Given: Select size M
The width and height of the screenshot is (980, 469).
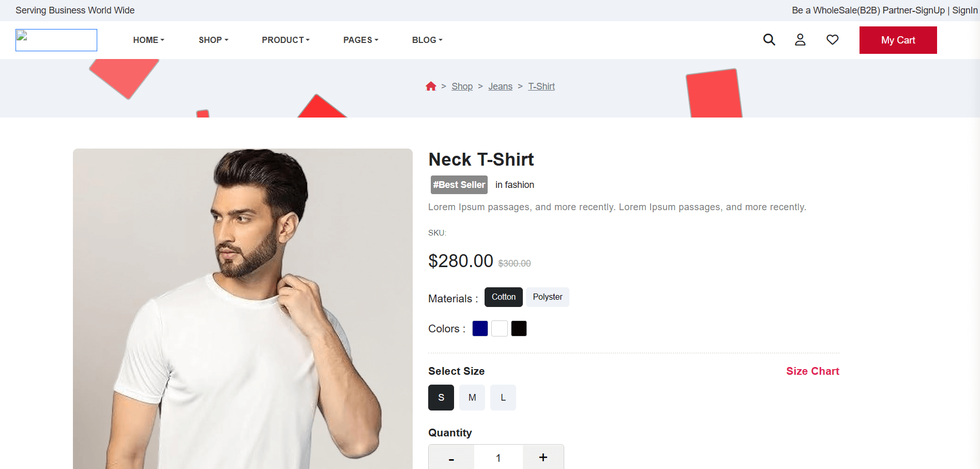Looking at the screenshot, I should pos(472,398).
